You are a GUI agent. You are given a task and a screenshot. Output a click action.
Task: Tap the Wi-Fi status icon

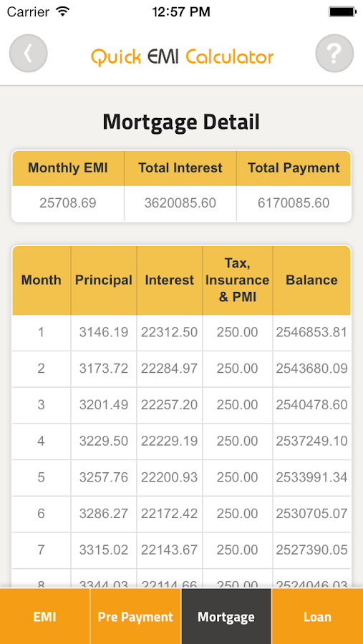pyautogui.click(x=63, y=12)
